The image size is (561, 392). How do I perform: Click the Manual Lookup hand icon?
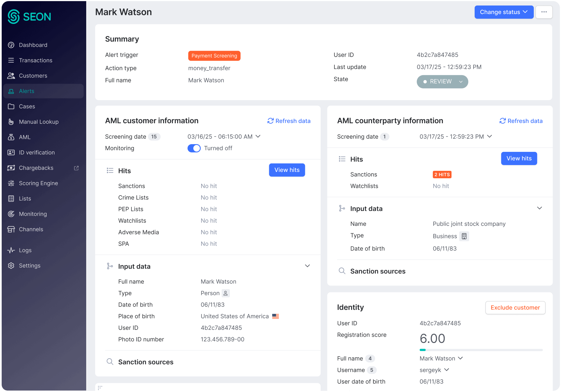point(11,122)
